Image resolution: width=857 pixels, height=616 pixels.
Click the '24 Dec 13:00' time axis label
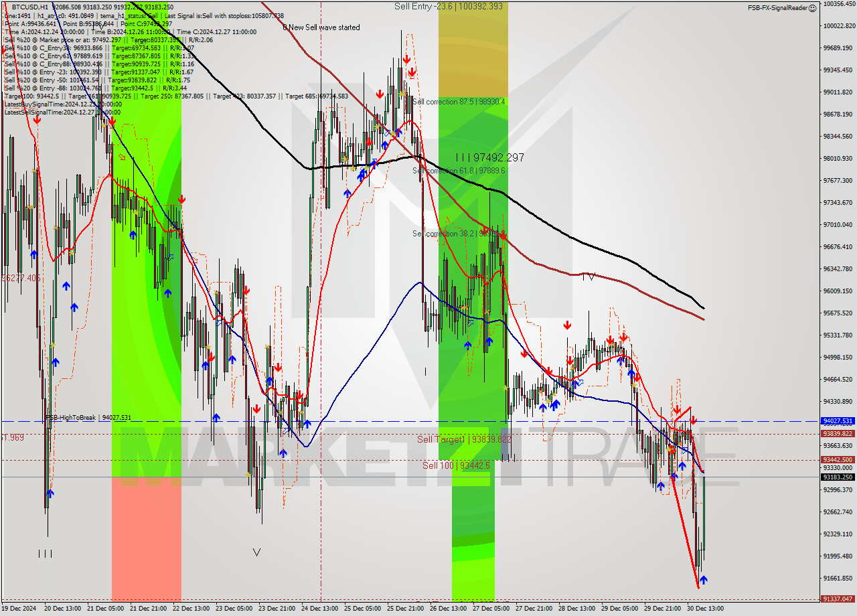coord(320,609)
